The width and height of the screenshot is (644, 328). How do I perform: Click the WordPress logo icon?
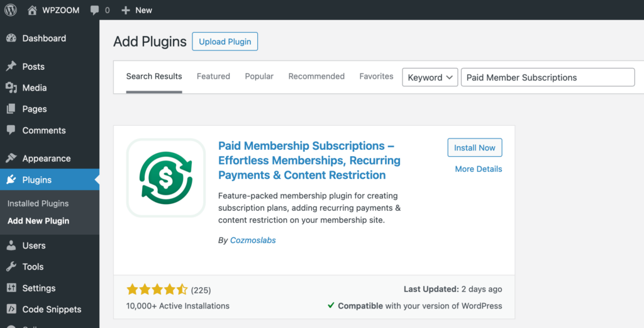11,10
